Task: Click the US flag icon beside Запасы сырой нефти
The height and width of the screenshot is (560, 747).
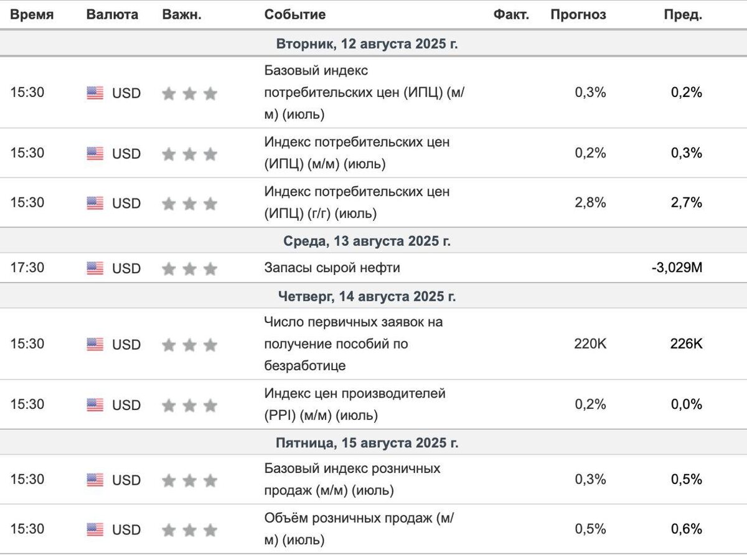Action: [x=95, y=268]
